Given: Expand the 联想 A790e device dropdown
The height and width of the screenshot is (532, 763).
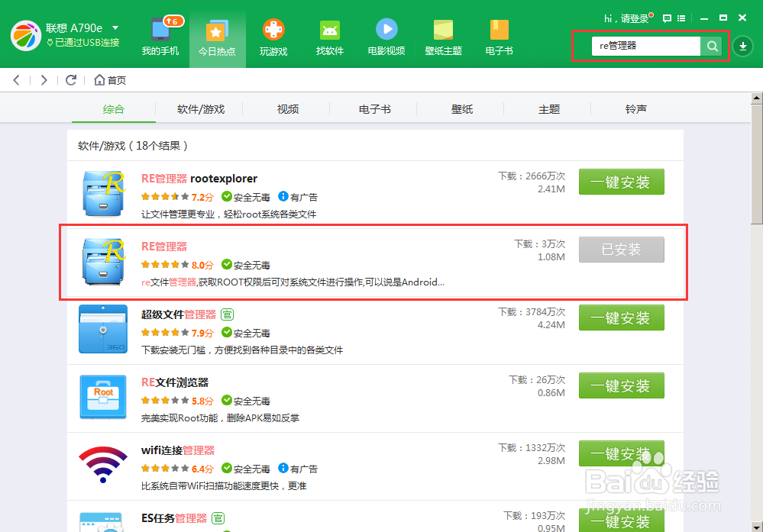Looking at the screenshot, I should point(115,27).
